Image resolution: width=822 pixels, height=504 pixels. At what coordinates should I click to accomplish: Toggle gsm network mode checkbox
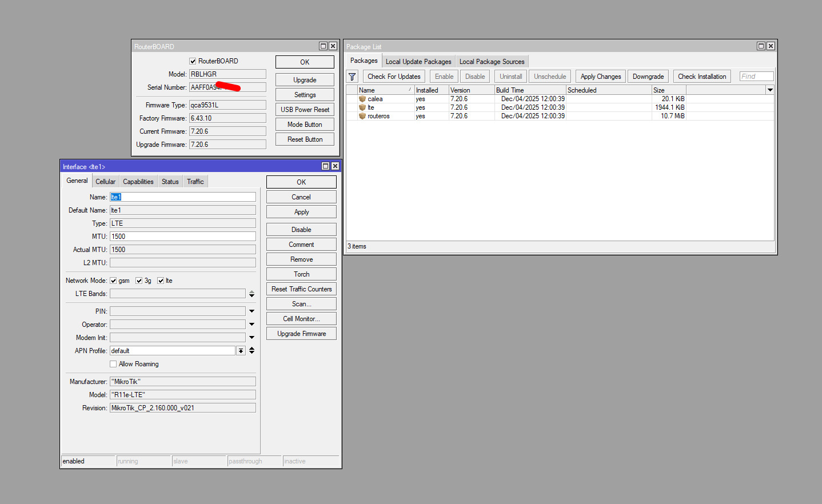click(113, 281)
